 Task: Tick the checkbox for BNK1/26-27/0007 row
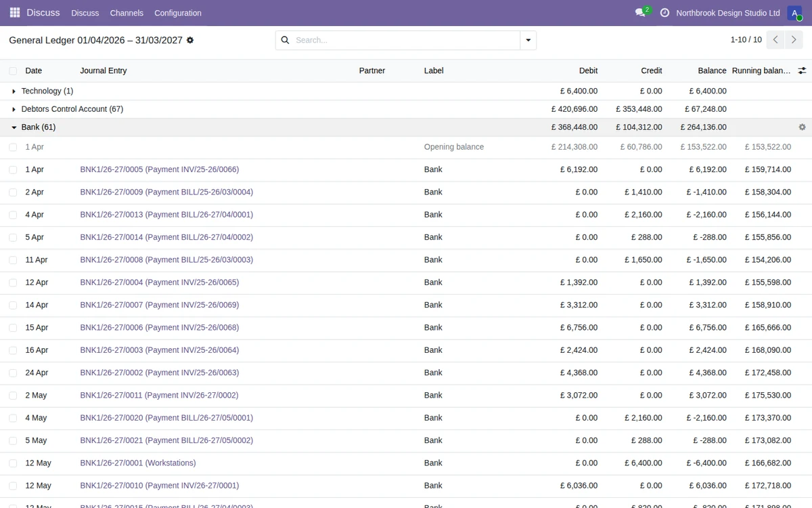coord(13,305)
